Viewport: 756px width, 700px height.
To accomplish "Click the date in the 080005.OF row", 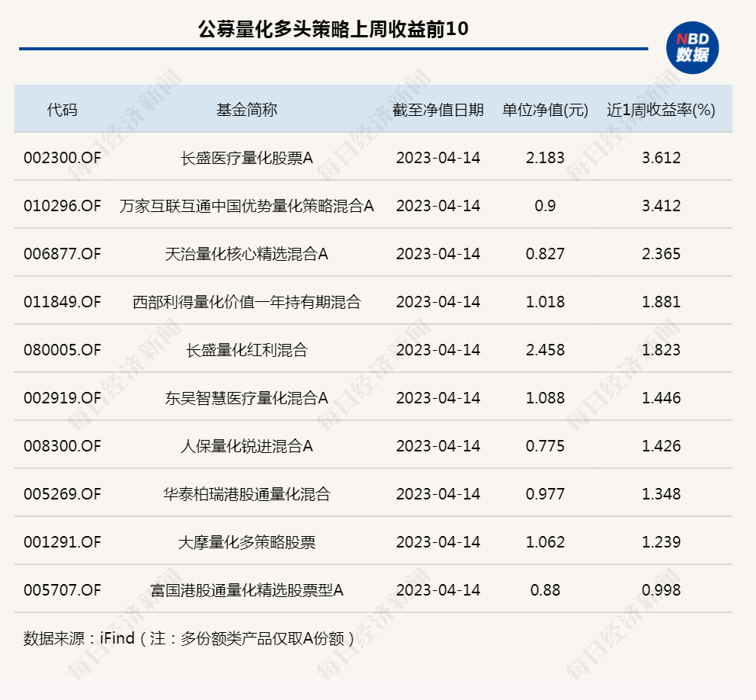I will point(437,350).
